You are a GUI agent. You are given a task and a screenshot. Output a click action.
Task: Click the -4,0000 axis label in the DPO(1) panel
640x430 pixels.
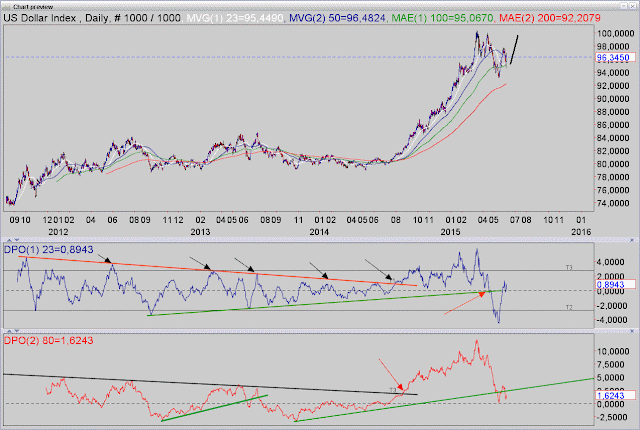tap(613, 320)
